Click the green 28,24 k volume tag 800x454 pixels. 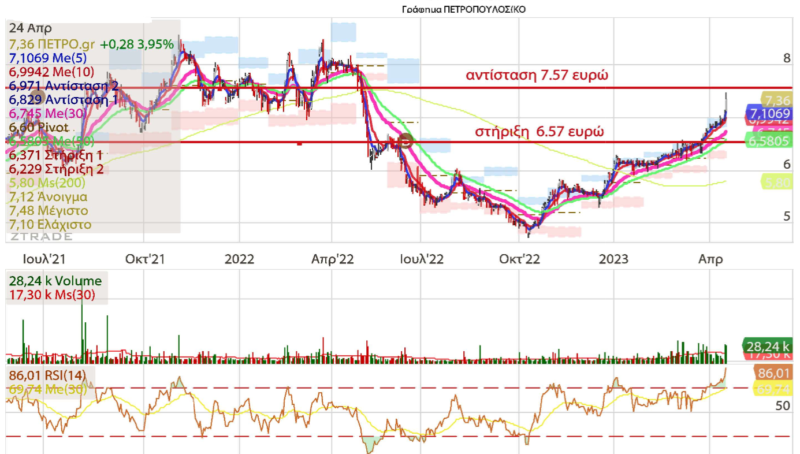[x=767, y=346]
